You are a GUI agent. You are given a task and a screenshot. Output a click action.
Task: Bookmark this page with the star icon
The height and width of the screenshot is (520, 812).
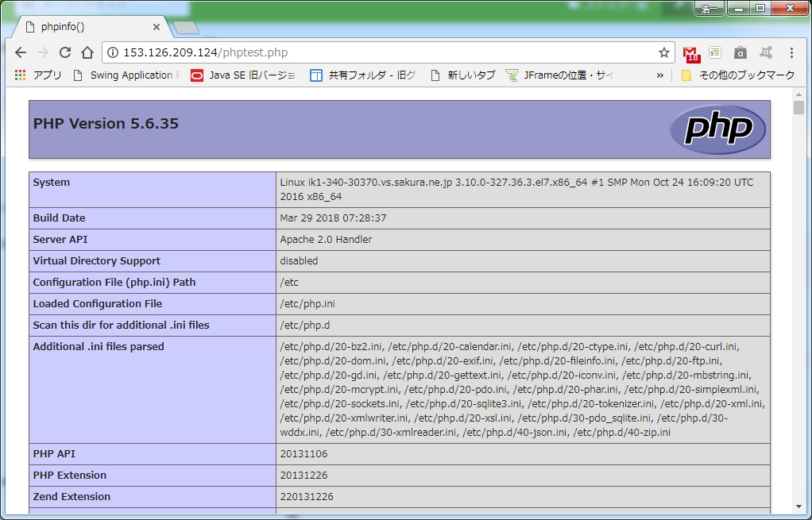[x=664, y=52]
